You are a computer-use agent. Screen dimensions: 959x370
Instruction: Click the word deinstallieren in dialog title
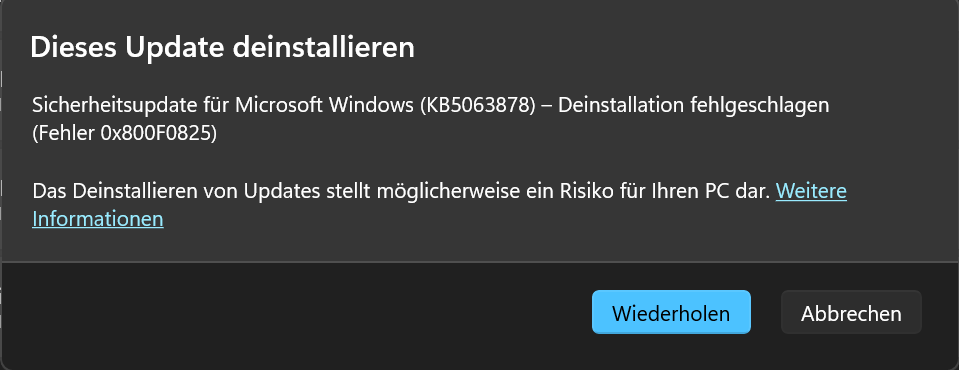(324, 48)
